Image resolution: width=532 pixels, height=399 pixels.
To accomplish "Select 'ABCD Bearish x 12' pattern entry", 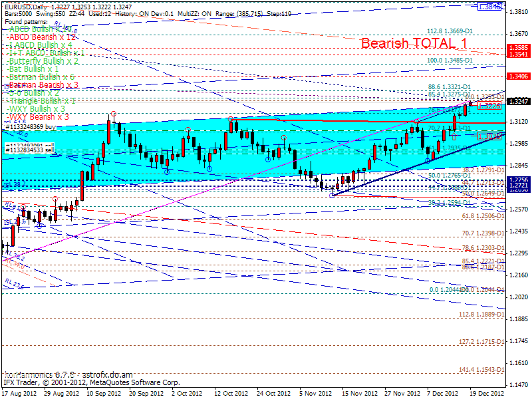I will pyautogui.click(x=39, y=37).
